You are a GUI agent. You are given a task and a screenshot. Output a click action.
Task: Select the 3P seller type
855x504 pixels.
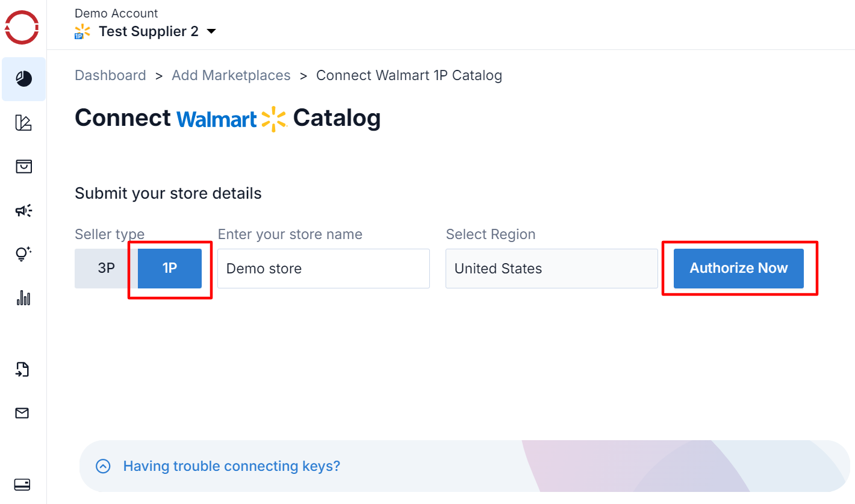(106, 269)
